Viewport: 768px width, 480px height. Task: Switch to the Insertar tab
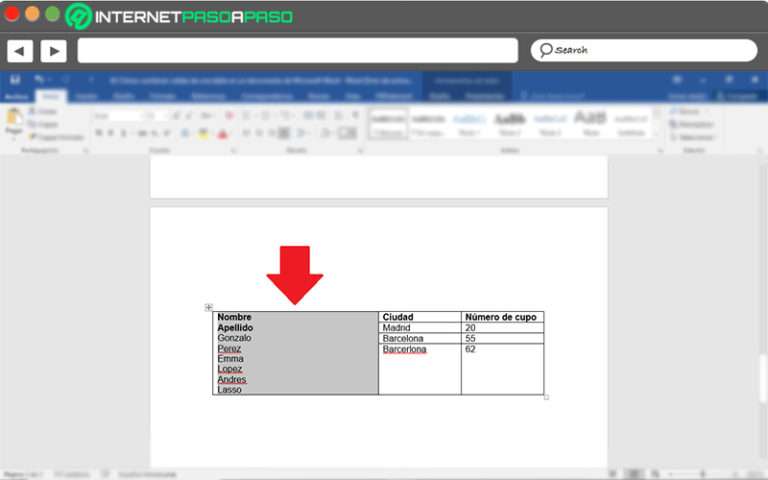coord(87,96)
